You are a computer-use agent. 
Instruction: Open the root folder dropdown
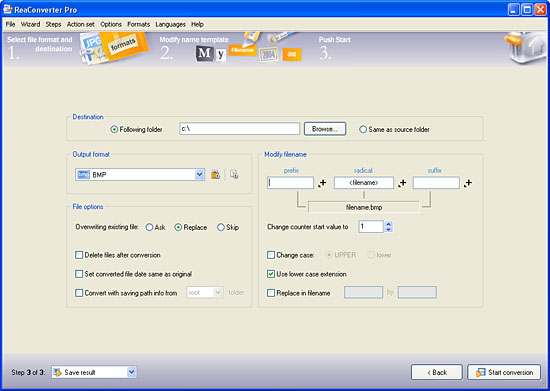218,292
